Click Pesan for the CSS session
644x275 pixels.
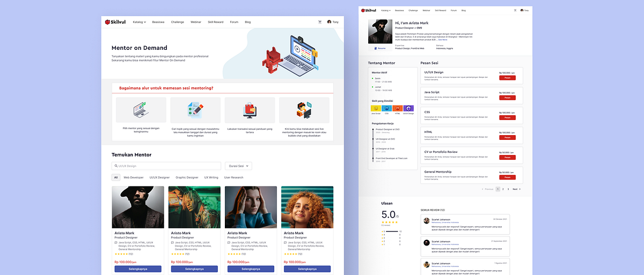pos(507,117)
